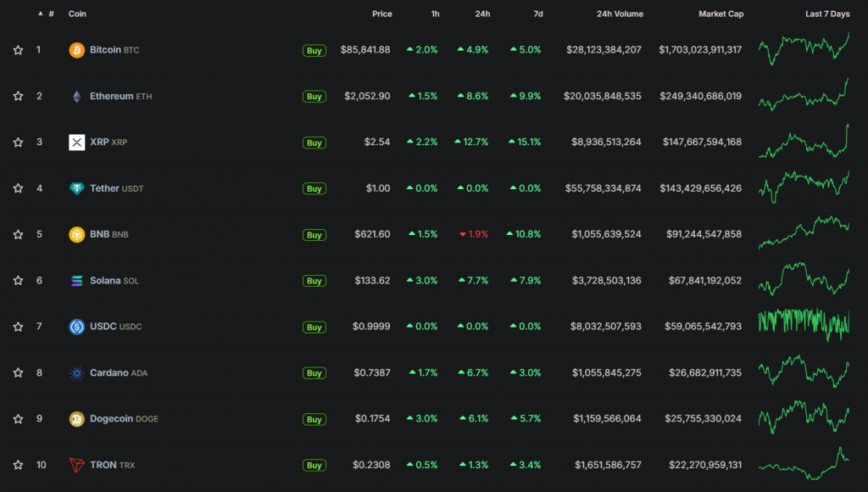Click the Ethereum diamond logo icon
This screenshot has height=492, width=868.
tap(77, 97)
